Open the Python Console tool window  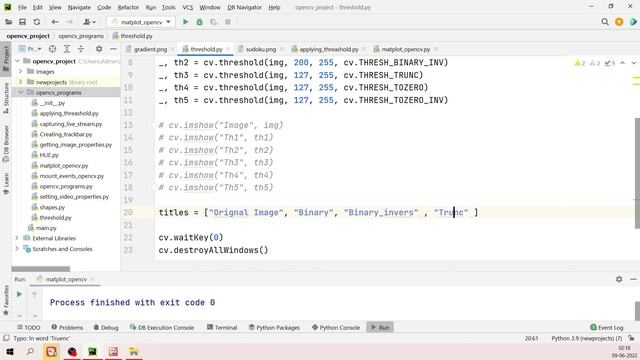pyautogui.click(x=336, y=327)
